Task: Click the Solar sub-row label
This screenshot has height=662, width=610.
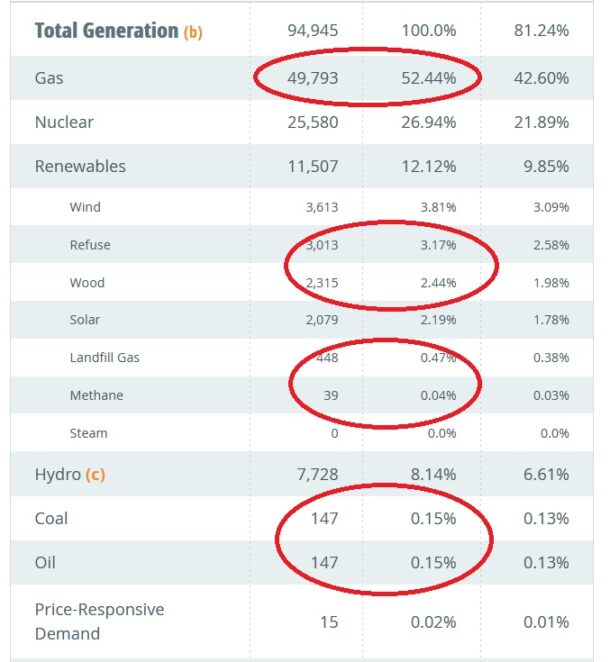Action: [85, 320]
